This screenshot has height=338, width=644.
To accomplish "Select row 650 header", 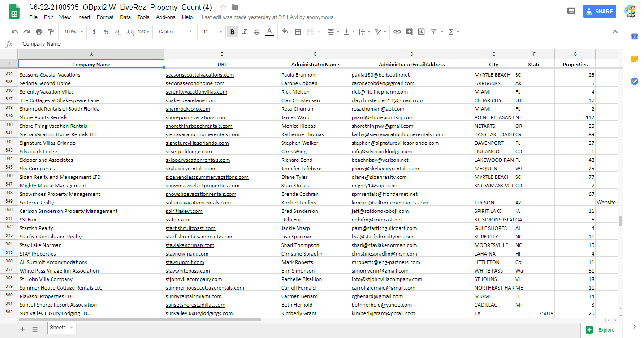I will coord(9,210).
